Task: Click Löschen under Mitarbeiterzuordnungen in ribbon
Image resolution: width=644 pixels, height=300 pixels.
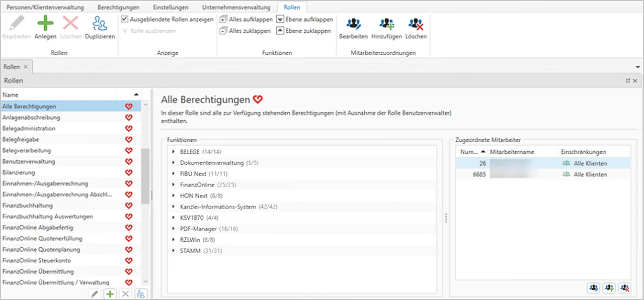Action: point(415,23)
